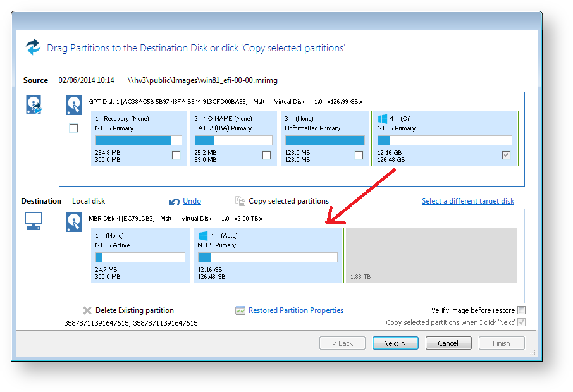Click the Source disk drive icon on far left
The width and height of the screenshot is (573, 392).
point(34,106)
